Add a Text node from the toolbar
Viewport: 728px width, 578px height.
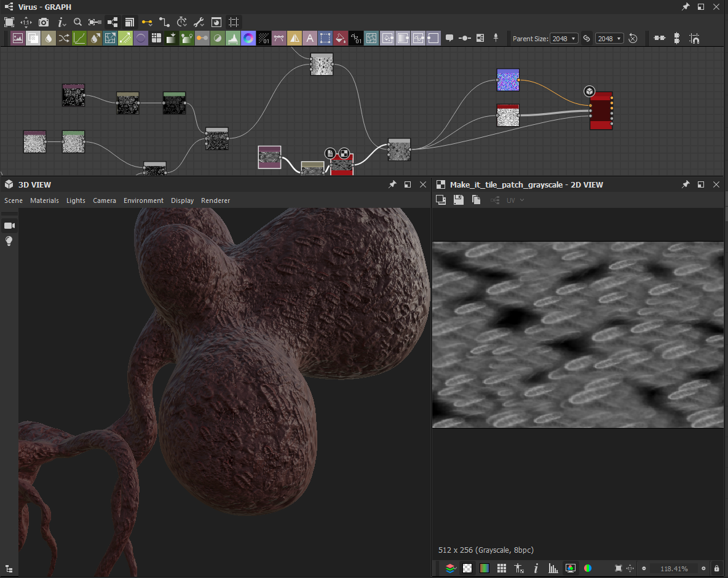pos(310,38)
